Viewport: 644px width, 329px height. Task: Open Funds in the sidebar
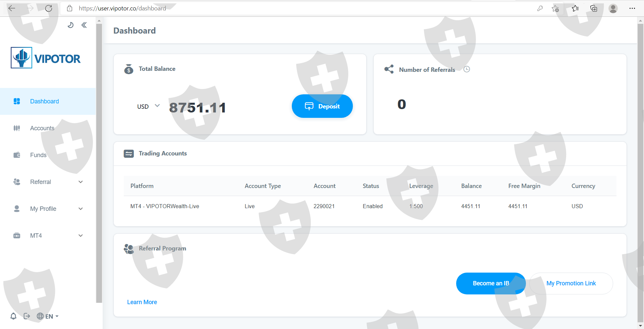(38, 155)
